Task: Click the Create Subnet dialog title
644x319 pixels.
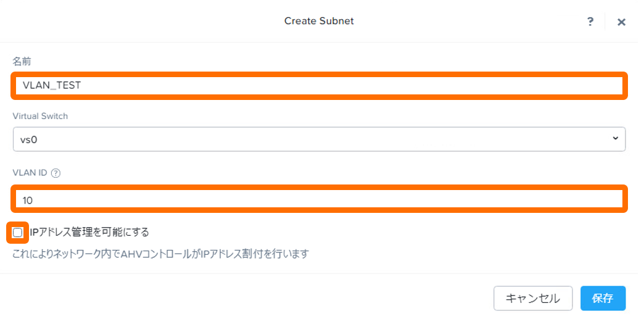Action: click(319, 21)
